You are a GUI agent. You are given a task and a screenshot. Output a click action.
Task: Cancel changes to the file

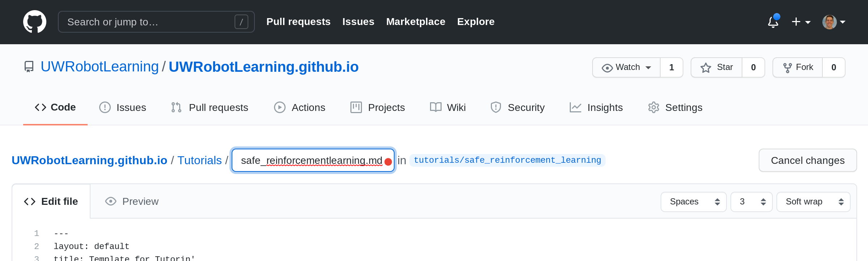(808, 160)
